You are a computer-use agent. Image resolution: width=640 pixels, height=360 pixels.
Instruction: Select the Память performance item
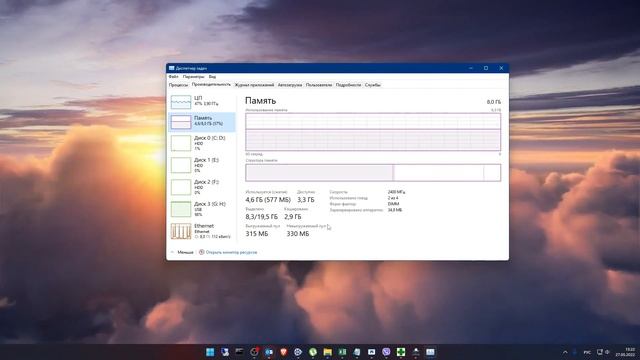pos(202,122)
